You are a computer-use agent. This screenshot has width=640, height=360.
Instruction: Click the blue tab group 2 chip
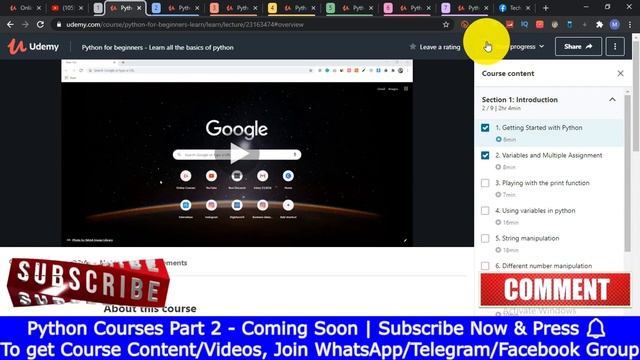click(156, 8)
